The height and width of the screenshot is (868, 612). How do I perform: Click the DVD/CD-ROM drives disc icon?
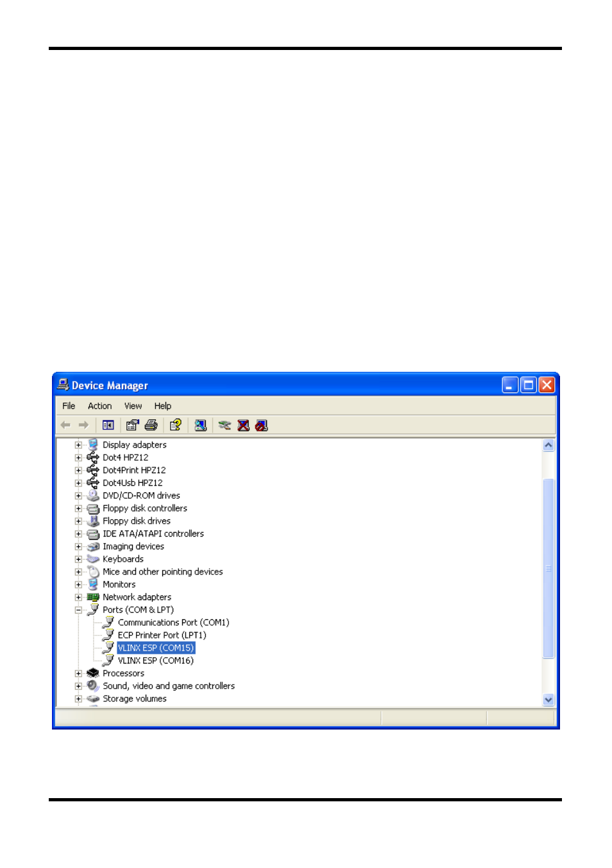pos(93,496)
